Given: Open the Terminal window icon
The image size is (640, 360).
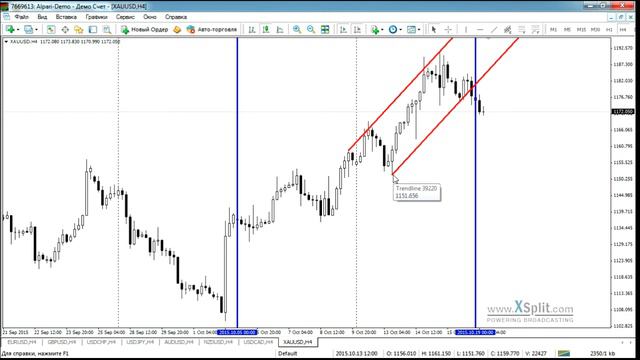Looking at the screenshot, I should pos(93,29).
